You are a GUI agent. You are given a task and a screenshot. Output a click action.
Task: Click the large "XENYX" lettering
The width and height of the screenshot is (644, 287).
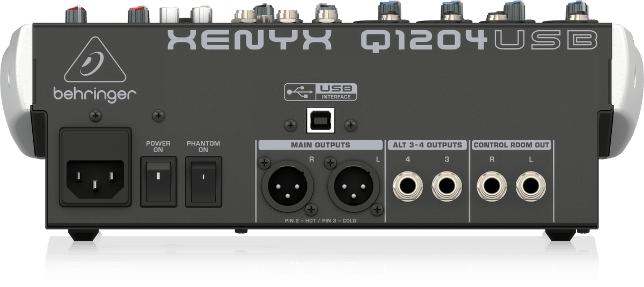click(x=249, y=40)
